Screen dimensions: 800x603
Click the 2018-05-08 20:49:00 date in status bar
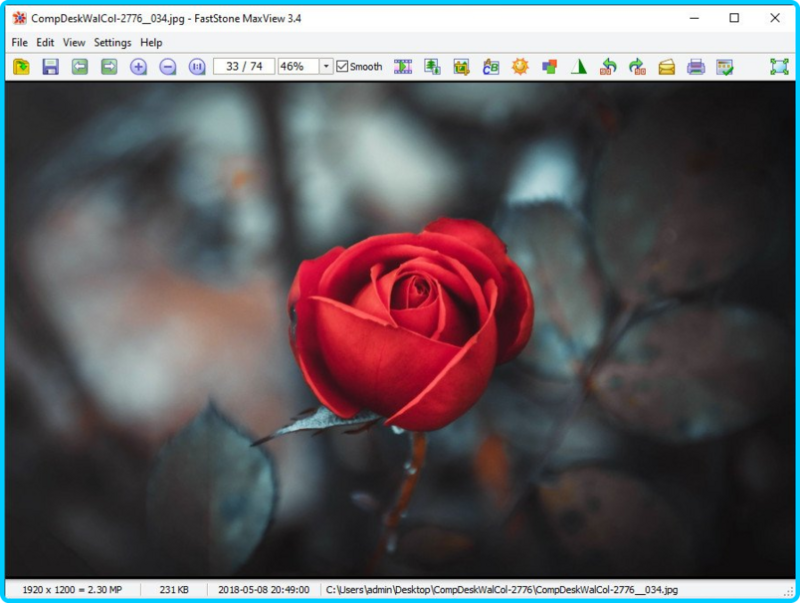tap(264, 590)
